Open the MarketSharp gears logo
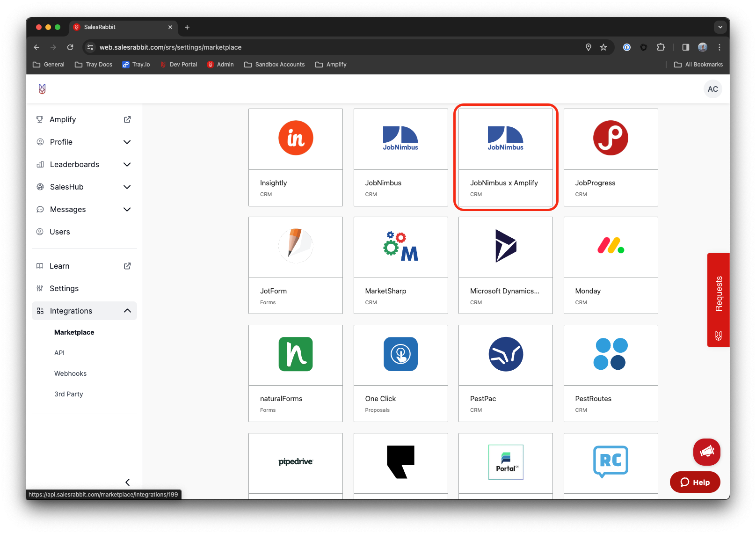Viewport: 756px width, 534px height. point(400,246)
